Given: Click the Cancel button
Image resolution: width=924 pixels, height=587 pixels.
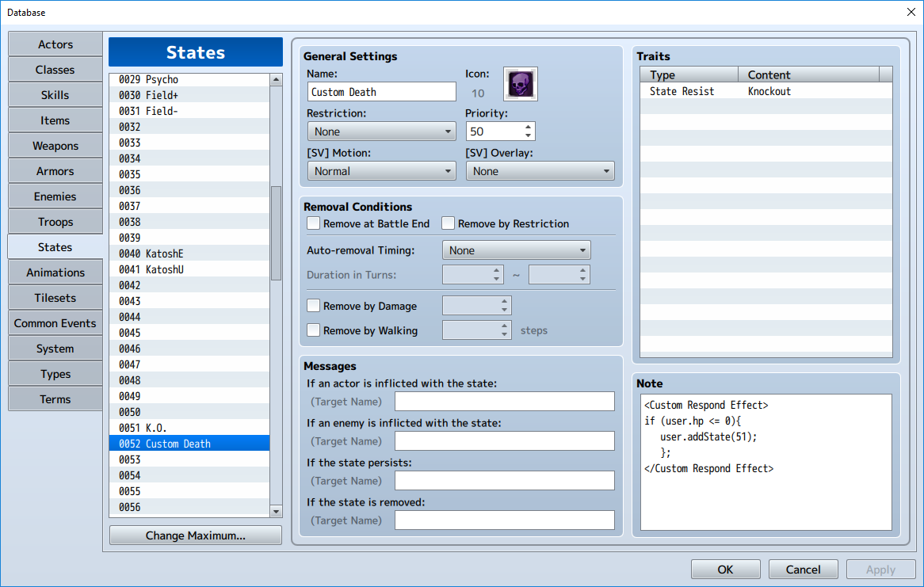Looking at the screenshot, I should coord(804,570).
